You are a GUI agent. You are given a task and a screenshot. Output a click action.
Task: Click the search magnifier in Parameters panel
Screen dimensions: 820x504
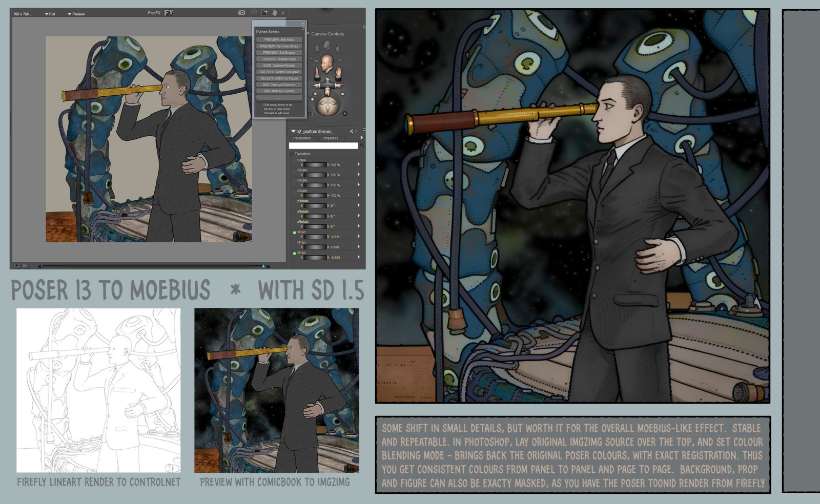pyautogui.click(x=362, y=145)
